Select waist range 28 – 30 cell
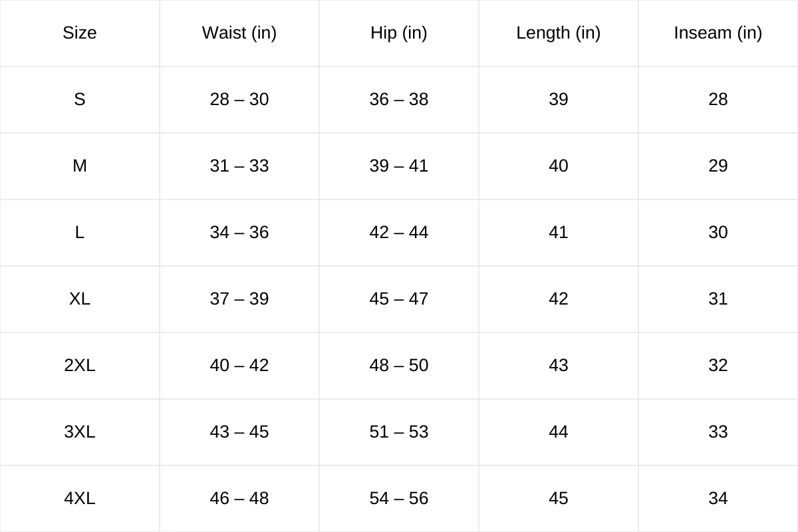Image resolution: width=798 pixels, height=532 pixels. point(239,99)
